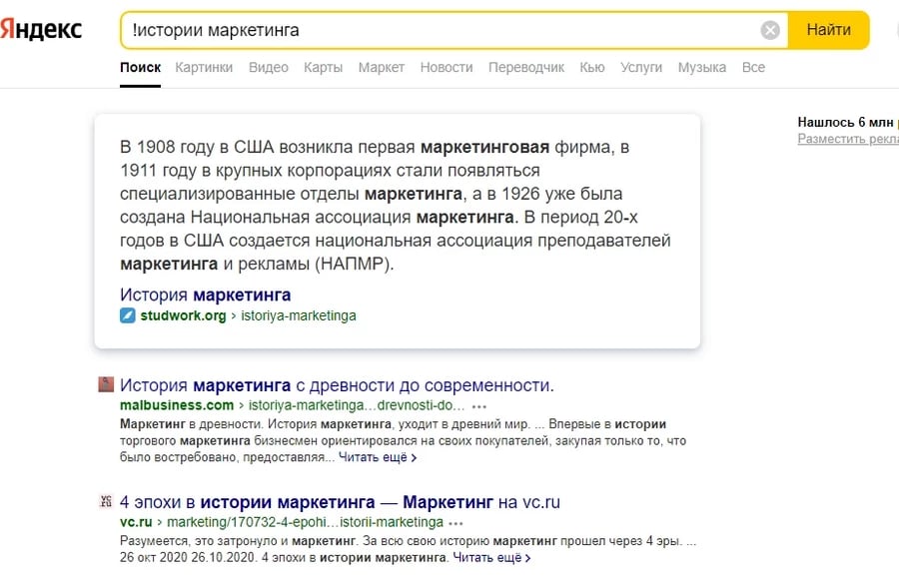Open the malbusiness.com domain link
The image size is (899, 588).
point(177,405)
